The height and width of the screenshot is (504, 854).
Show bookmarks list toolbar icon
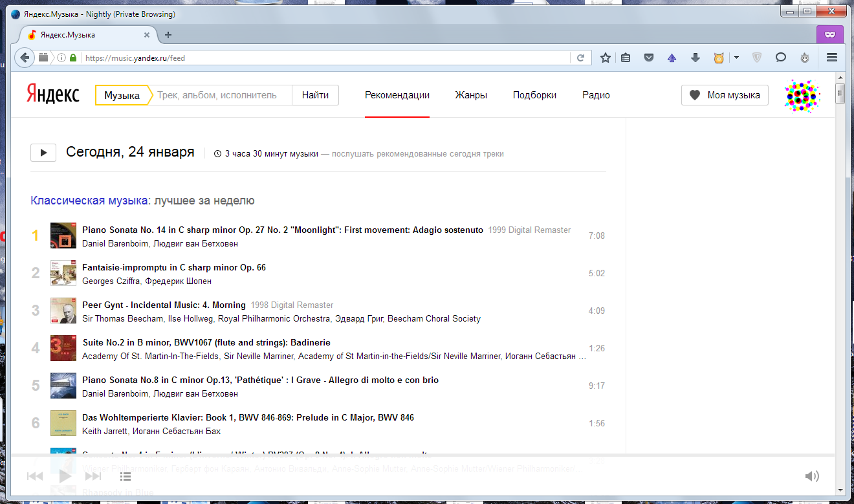tap(626, 58)
